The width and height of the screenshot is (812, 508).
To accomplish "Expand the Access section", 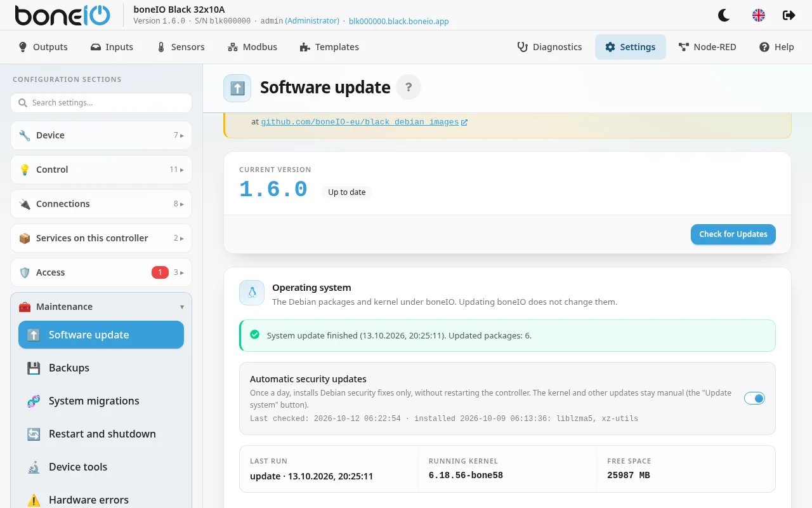I will pyautogui.click(x=101, y=272).
